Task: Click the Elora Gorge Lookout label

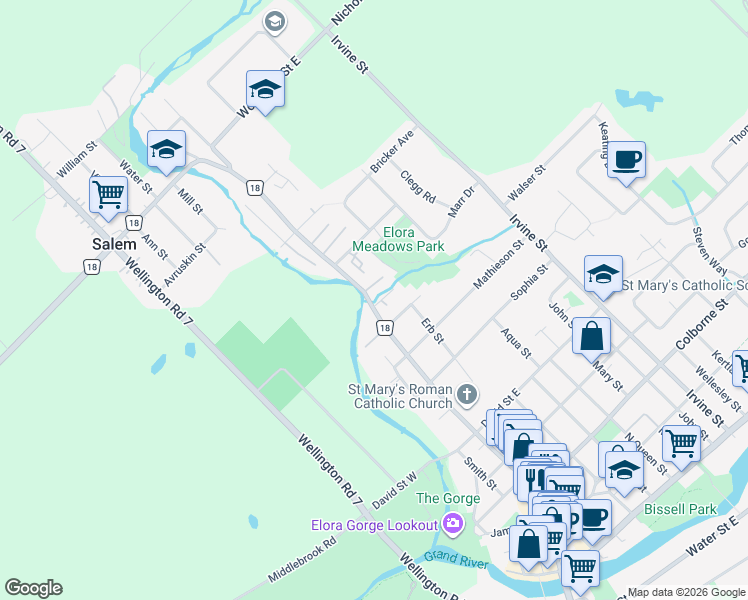Action: pos(374,525)
